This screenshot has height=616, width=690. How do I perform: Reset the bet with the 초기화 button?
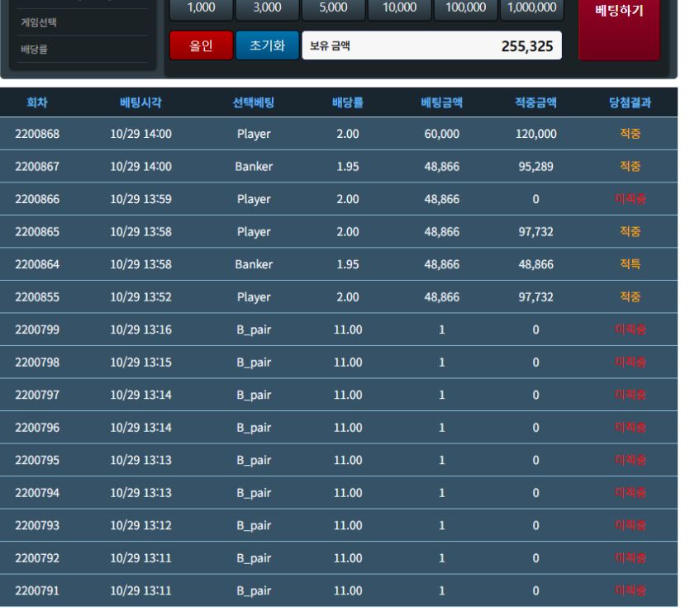[x=267, y=45]
